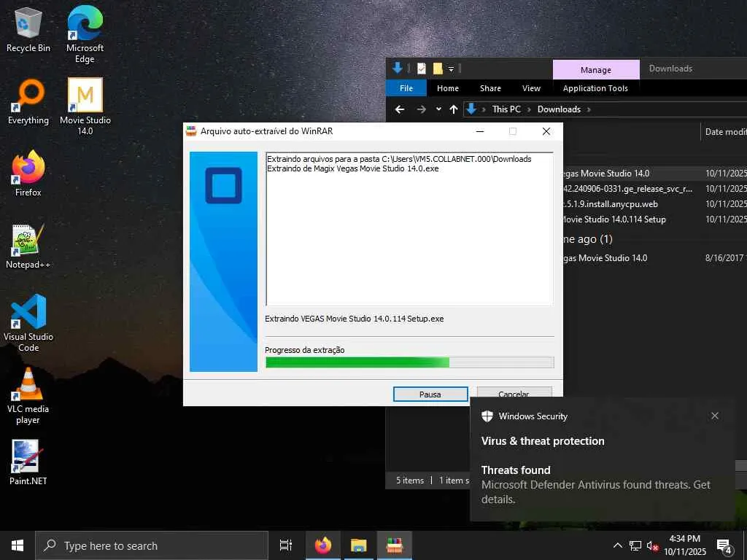Sort by the Date modified column header

pyautogui.click(x=725, y=132)
